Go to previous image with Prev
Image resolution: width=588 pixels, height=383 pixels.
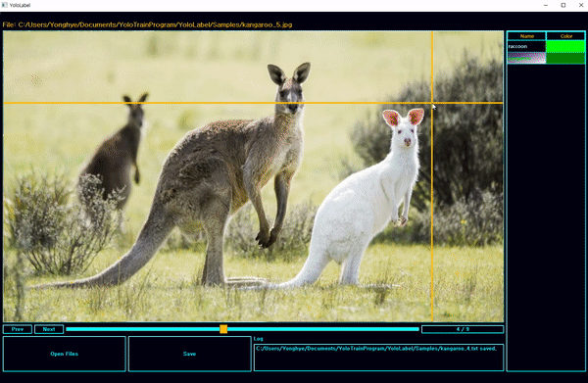click(18, 329)
